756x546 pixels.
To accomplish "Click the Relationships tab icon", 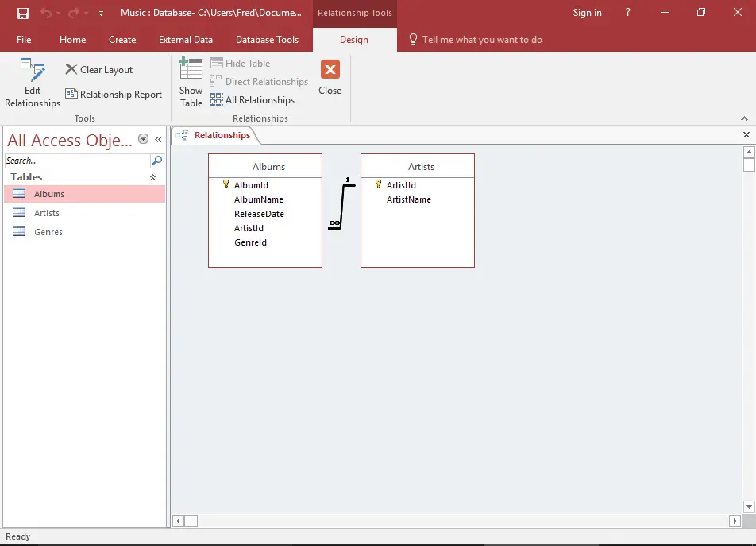I will (183, 136).
